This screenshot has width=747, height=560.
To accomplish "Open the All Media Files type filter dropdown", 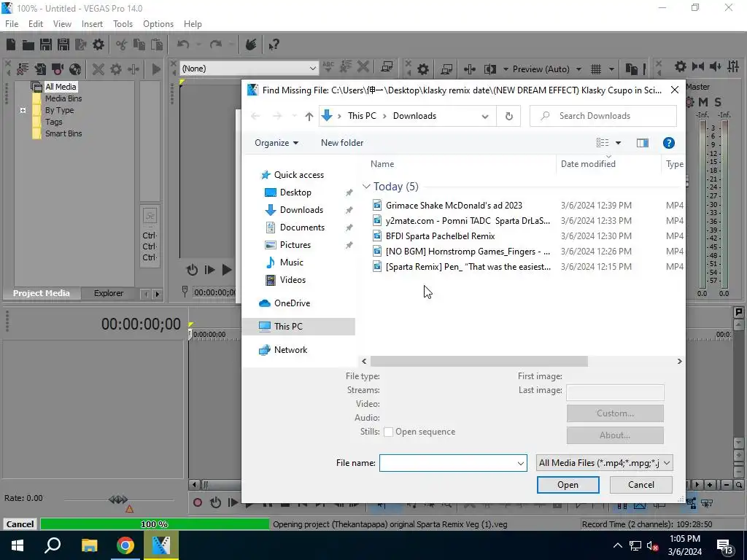I will 604,463.
